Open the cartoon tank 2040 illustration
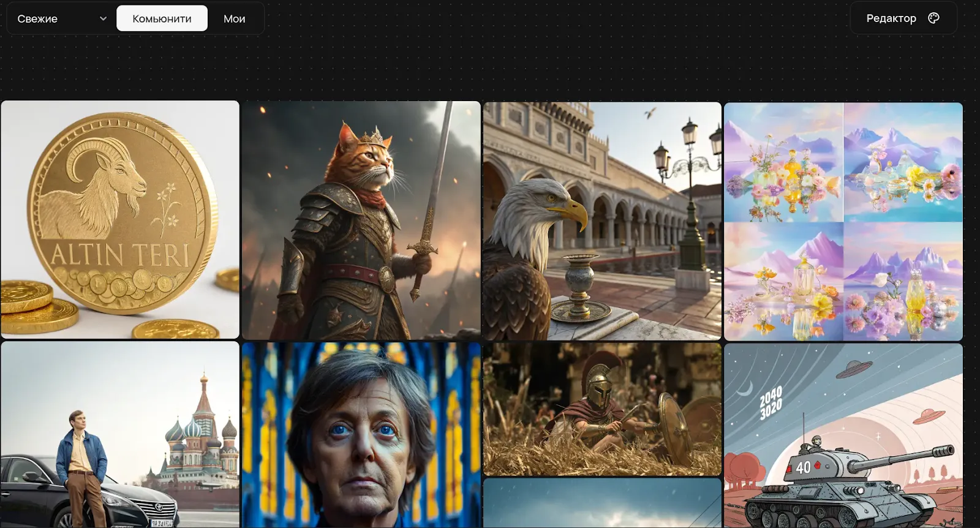The width and height of the screenshot is (980, 528). pos(843,436)
